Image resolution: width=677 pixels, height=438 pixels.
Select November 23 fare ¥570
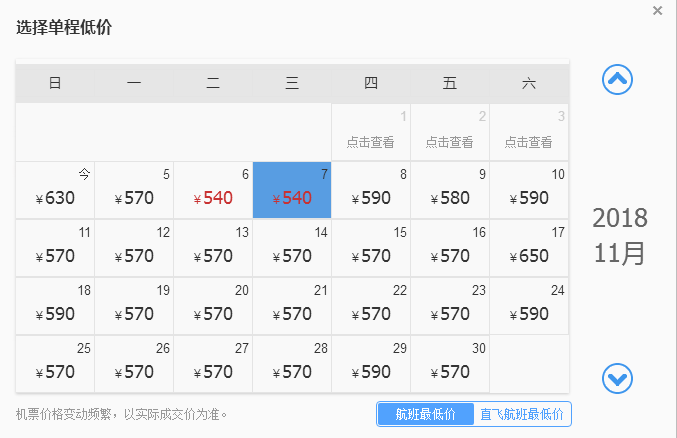(449, 306)
